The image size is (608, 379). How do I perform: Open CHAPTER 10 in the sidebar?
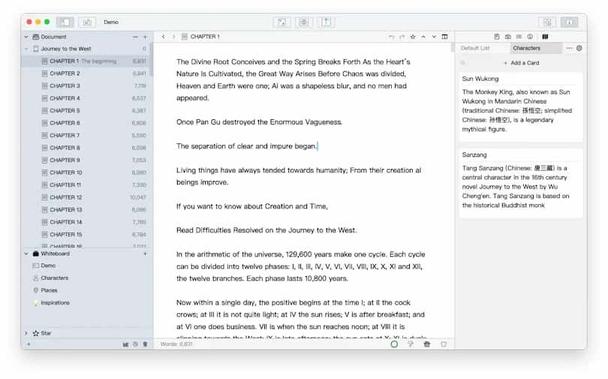tap(86, 173)
